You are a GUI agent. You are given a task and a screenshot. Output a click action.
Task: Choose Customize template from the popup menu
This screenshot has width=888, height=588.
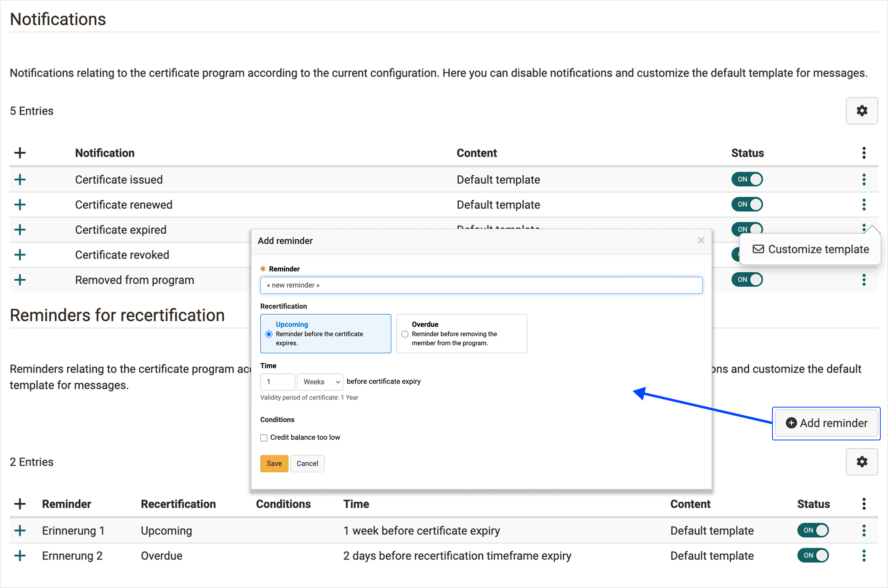811,249
